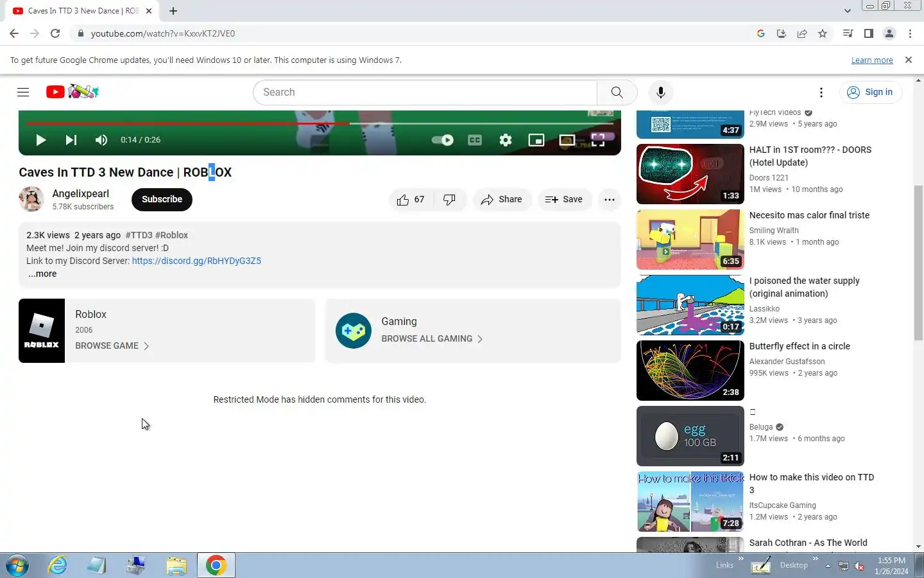Save the video to a playlist
The width and height of the screenshot is (924, 578).
[x=565, y=200]
